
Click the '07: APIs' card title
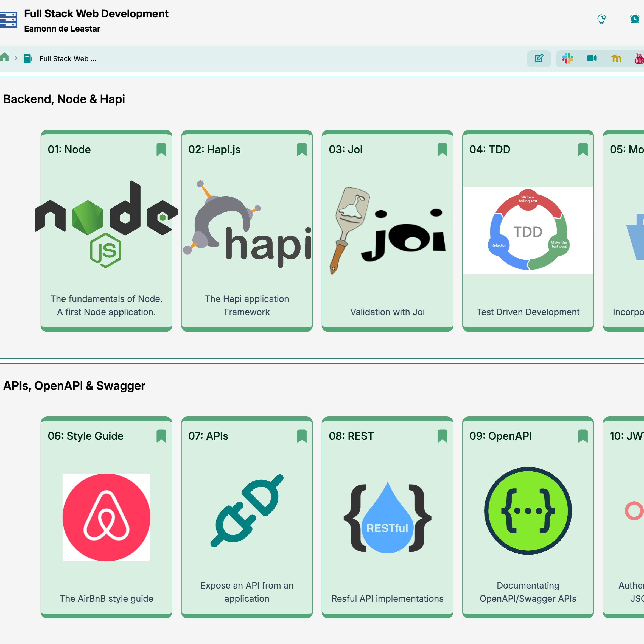pos(208,436)
